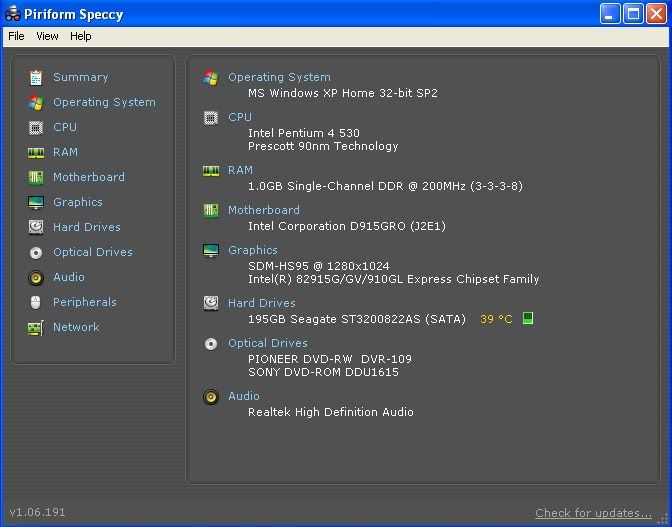The height and width of the screenshot is (527, 672).
Task: Click the Motherboard icon in sidebar
Action: [36, 177]
